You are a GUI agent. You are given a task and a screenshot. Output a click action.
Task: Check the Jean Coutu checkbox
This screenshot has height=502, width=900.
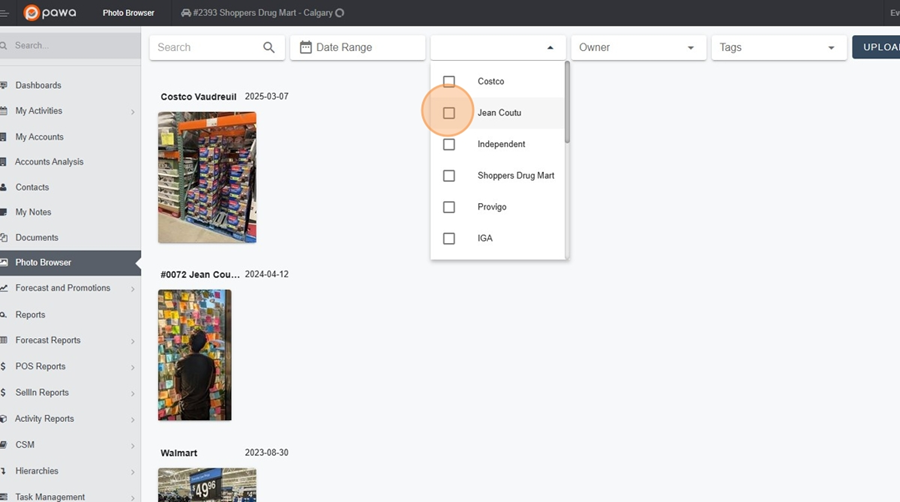[449, 113]
